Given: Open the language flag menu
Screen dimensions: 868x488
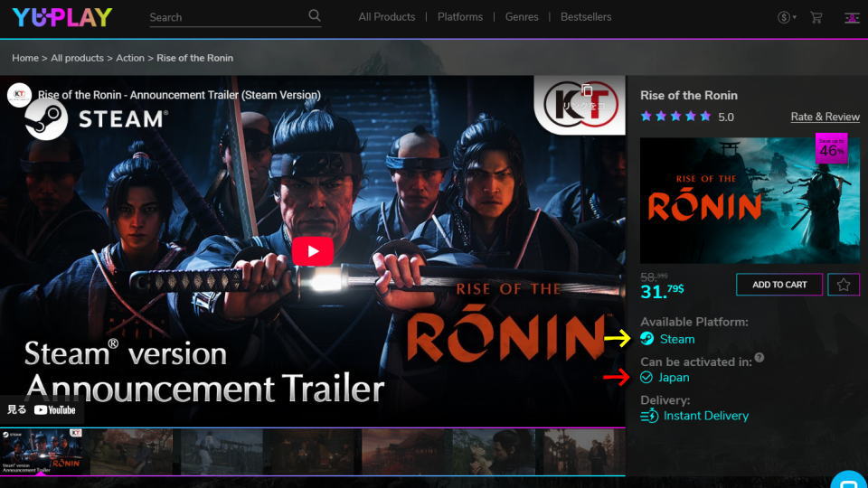Looking at the screenshot, I should tap(852, 18).
